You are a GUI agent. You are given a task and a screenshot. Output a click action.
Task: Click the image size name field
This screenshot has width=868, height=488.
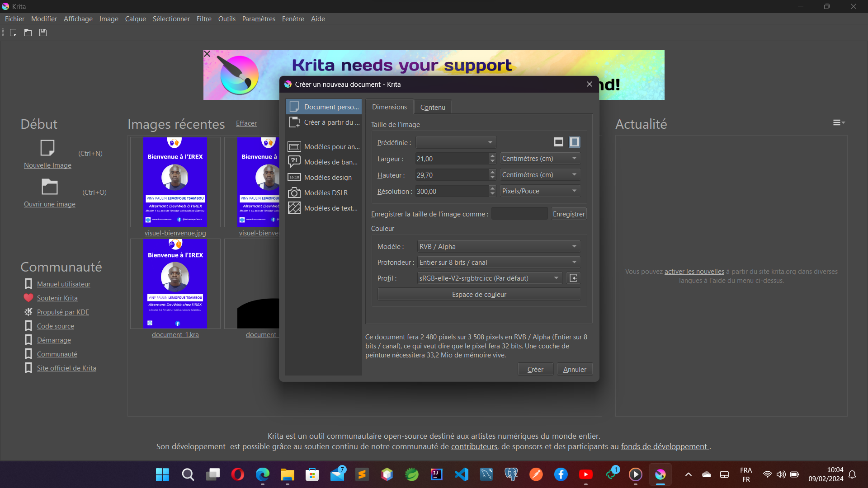[519, 214]
